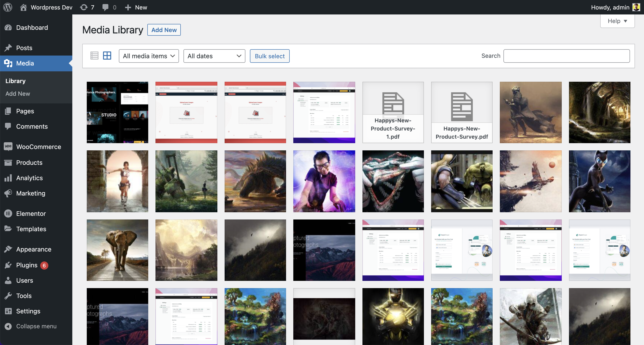644x345 pixels.
Task: Click the WordPress logo icon
Action: [8, 7]
